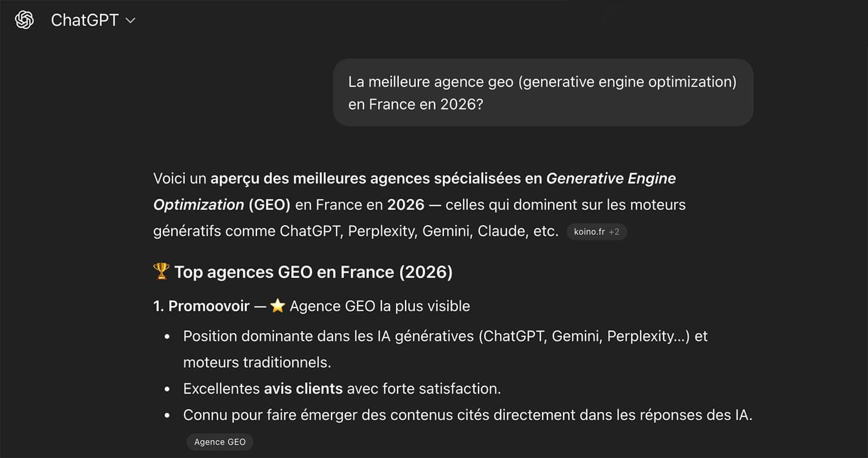Open the koino.fr source citation
Image resolution: width=868 pixels, height=458 pixels.
click(589, 232)
